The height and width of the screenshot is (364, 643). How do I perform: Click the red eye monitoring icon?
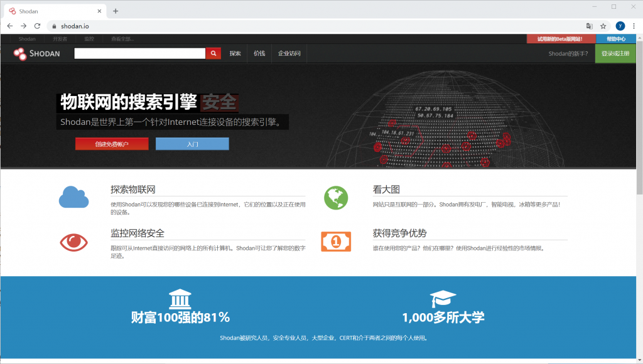pos(73,242)
